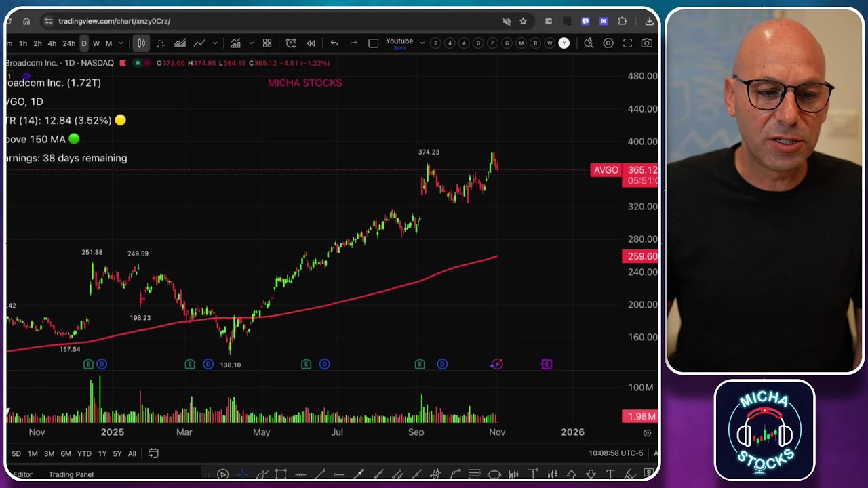Open price axis settings gear
Viewport: 868px width, 488px height.
[x=647, y=432]
